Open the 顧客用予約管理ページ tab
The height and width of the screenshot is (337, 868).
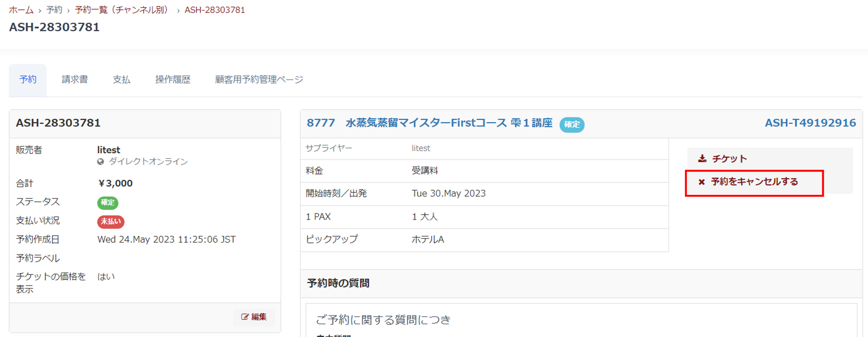(259, 80)
